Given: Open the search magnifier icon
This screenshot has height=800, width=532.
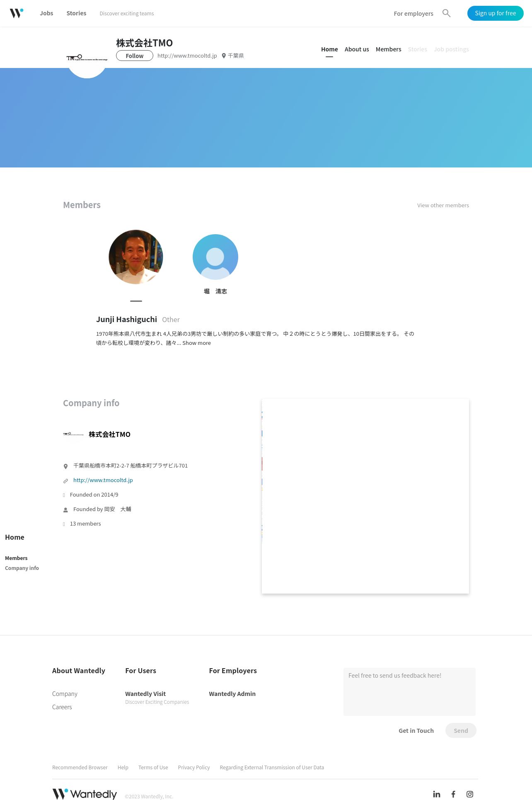Looking at the screenshot, I should [446, 13].
